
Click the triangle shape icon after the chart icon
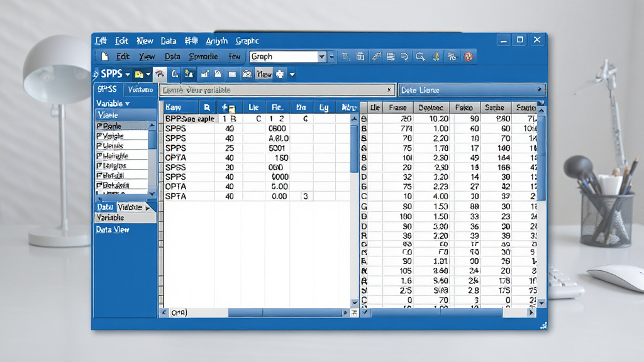[x=218, y=74]
